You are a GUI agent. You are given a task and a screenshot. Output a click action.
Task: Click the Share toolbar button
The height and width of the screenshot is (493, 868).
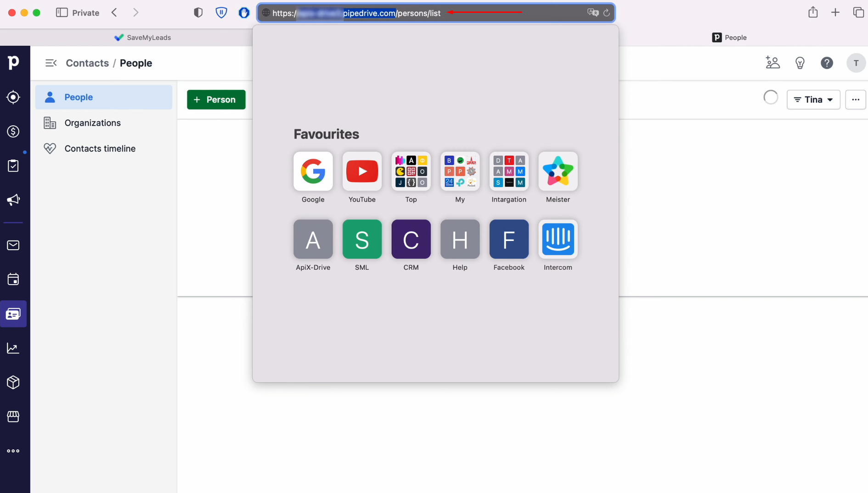coord(813,12)
